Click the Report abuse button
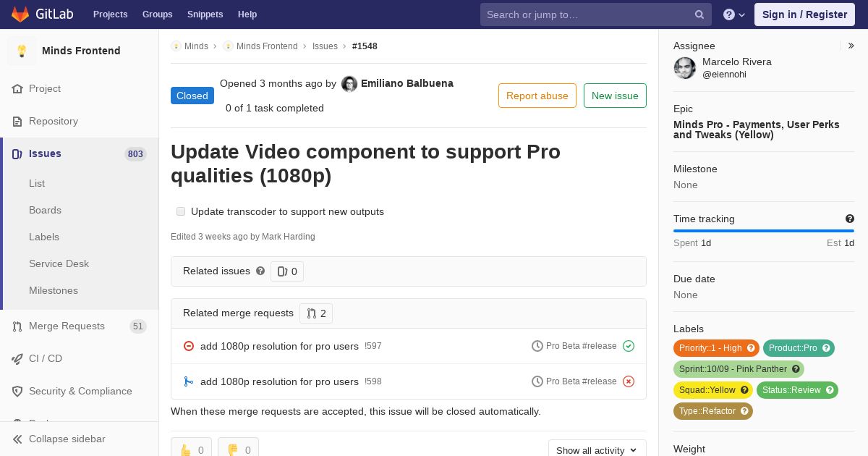 coord(537,96)
